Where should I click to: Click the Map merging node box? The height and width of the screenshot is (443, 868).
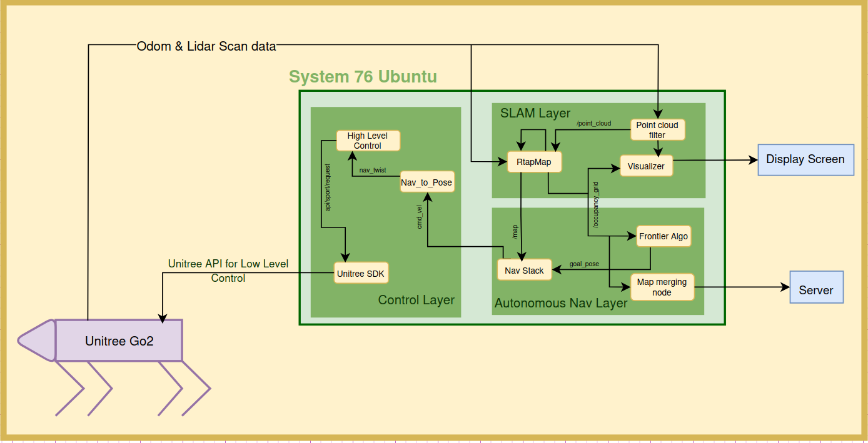point(662,287)
